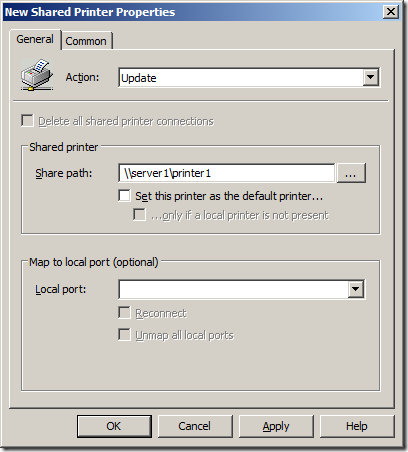
Task: Open Help for this dialog
Action: pos(357,426)
